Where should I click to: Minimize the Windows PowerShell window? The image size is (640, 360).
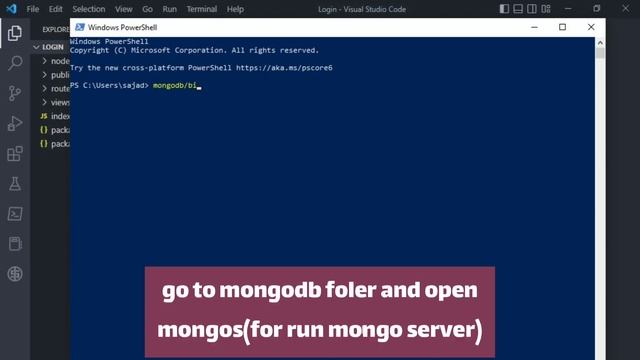[534, 27]
